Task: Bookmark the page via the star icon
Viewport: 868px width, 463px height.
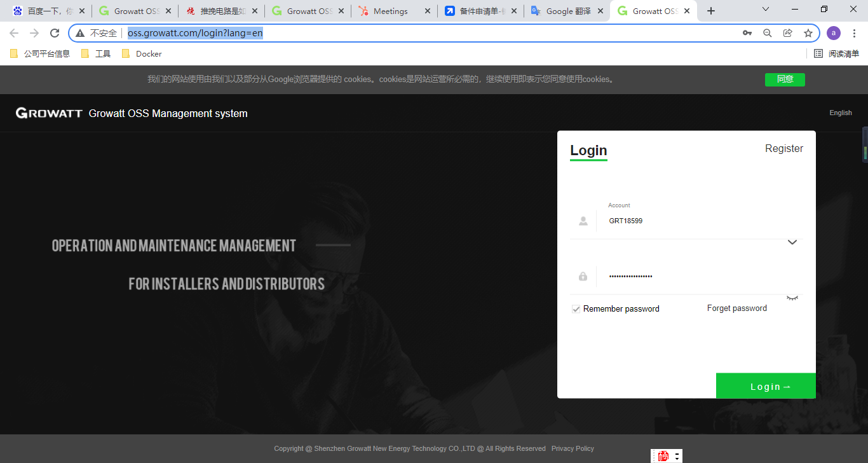Action: point(808,32)
